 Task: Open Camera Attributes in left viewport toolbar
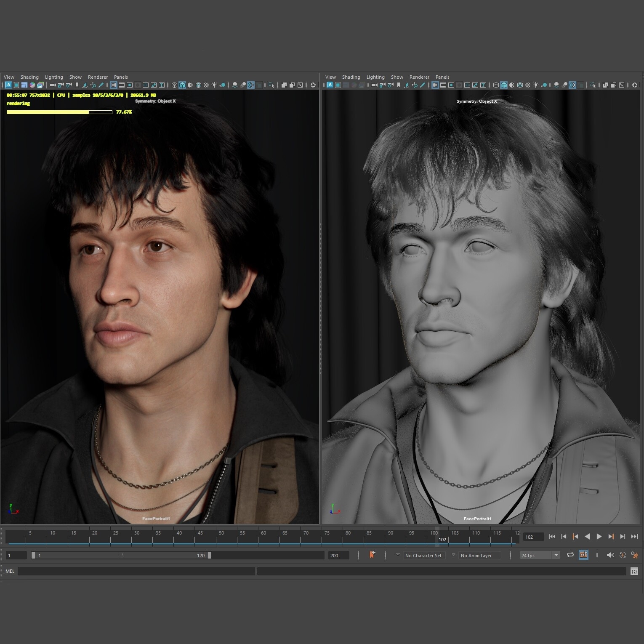pos(69,85)
